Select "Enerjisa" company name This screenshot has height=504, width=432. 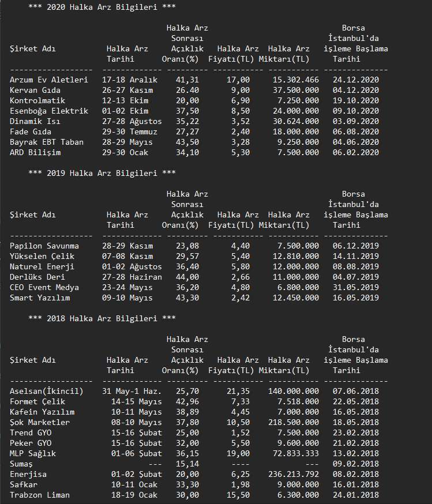pos(28,474)
